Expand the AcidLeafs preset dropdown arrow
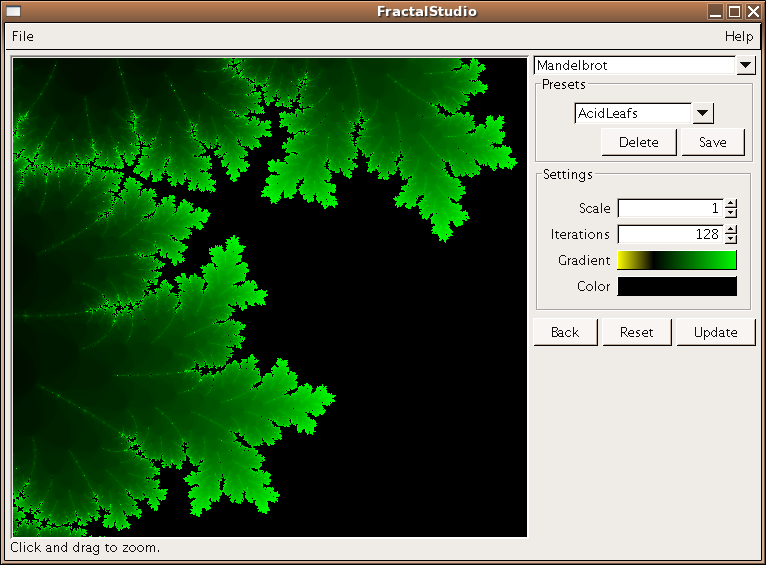Image resolution: width=766 pixels, height=565 pixels. (702, 114)
